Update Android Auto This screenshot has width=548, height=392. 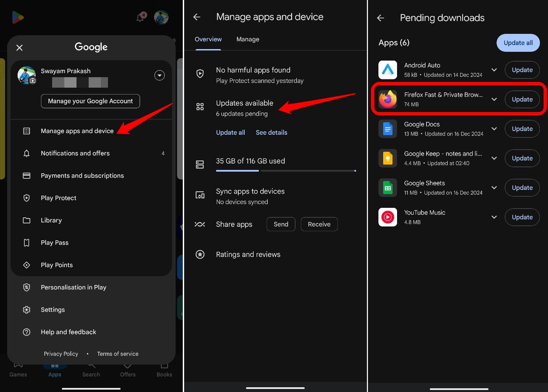pyautogui.click(x=522, y=70)
